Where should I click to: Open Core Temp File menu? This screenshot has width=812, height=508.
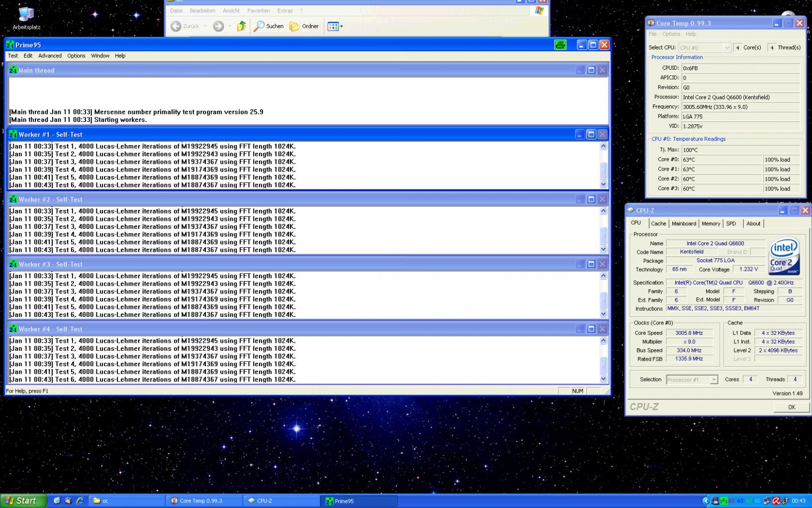[x=652, y=34]
